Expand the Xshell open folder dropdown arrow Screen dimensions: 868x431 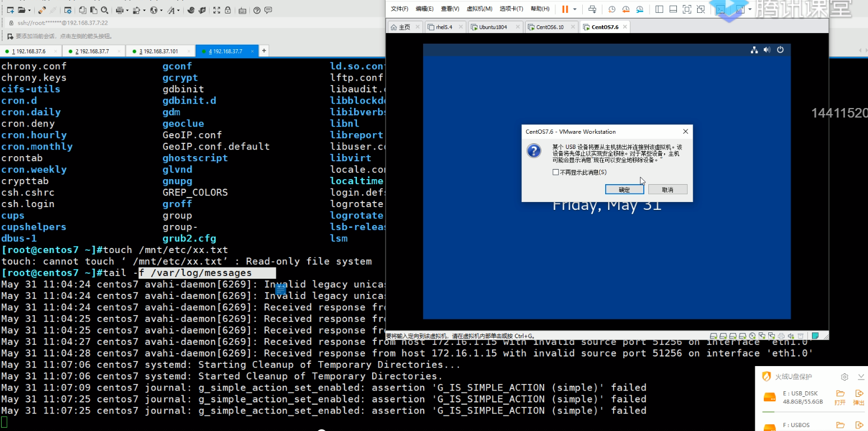(x=29, y=10)
